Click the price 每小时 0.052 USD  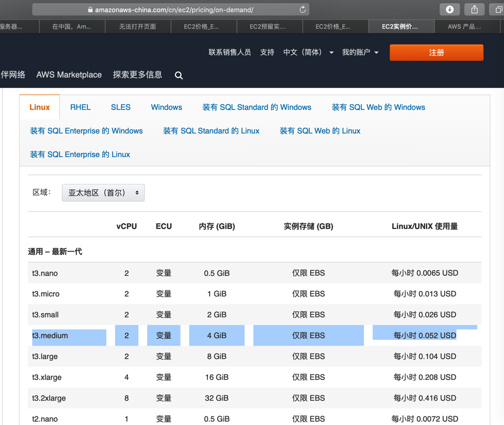click(424, 335)
